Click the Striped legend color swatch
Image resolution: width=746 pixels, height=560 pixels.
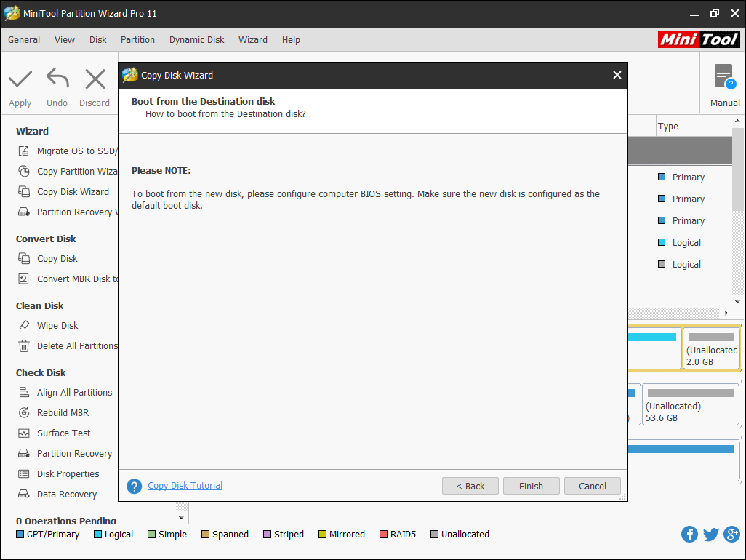click(x=268, y=535)
